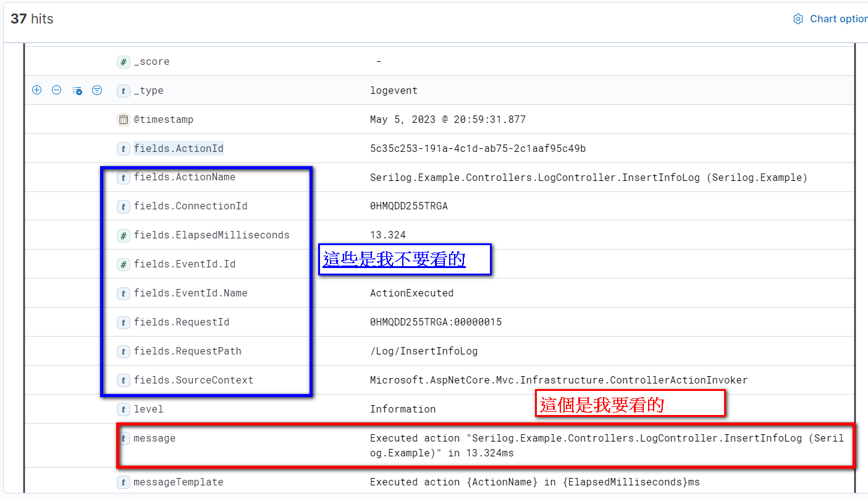Click type icon of level field

tap(124, 409)
